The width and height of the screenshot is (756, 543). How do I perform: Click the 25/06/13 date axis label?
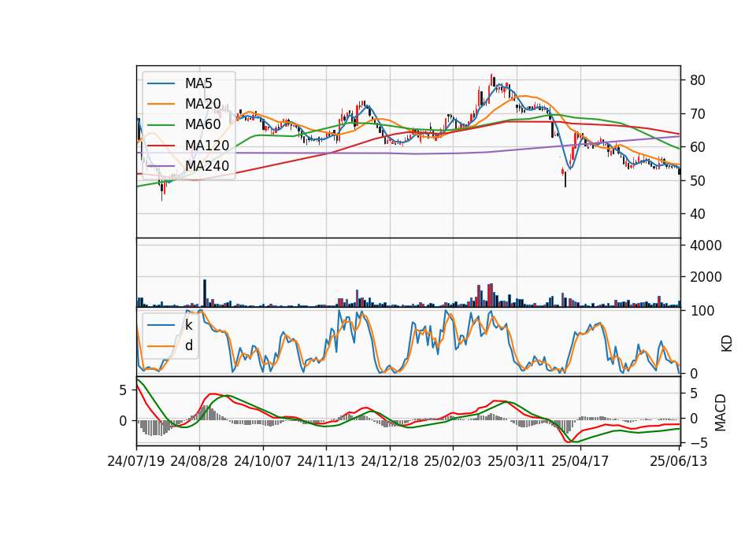click(x=679, y=462)
